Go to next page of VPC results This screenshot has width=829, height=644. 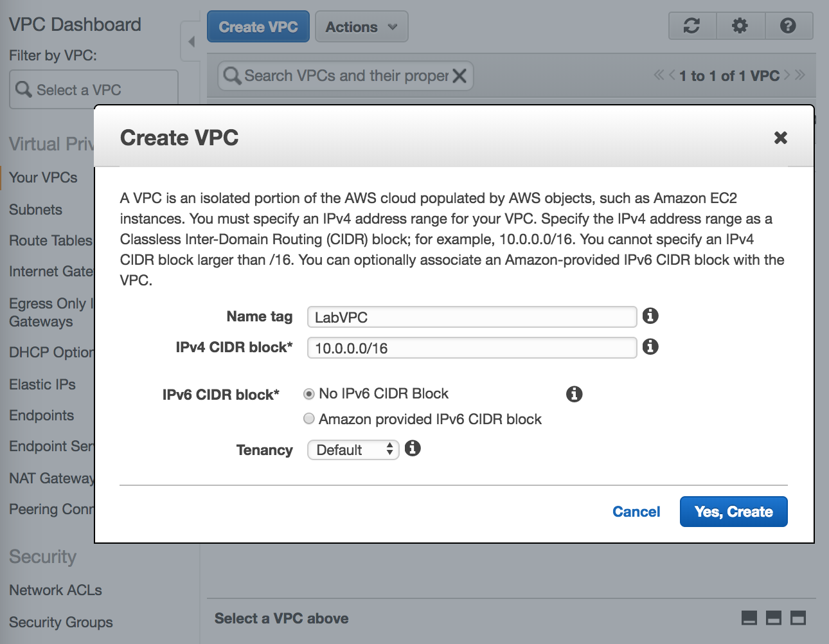(787, 75)
